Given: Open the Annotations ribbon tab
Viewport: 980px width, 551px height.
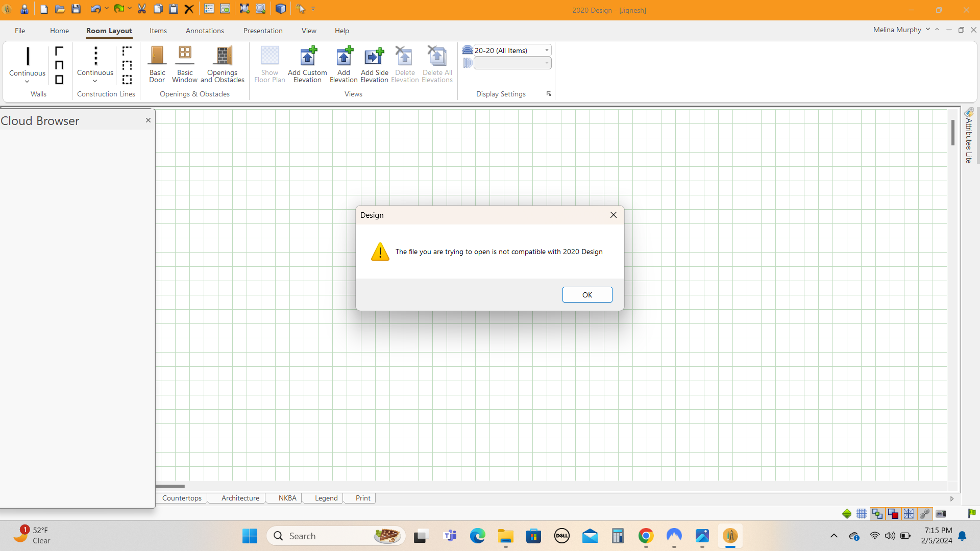Looking at the screenshot, I should click(205, 31).
